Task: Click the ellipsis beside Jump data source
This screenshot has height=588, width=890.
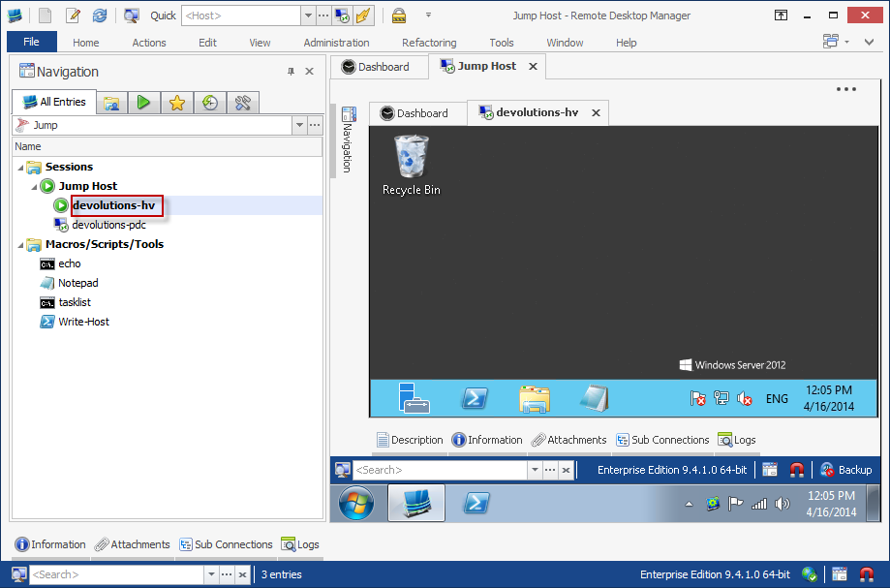Action: pyautogui.click(x=315, y=125)
